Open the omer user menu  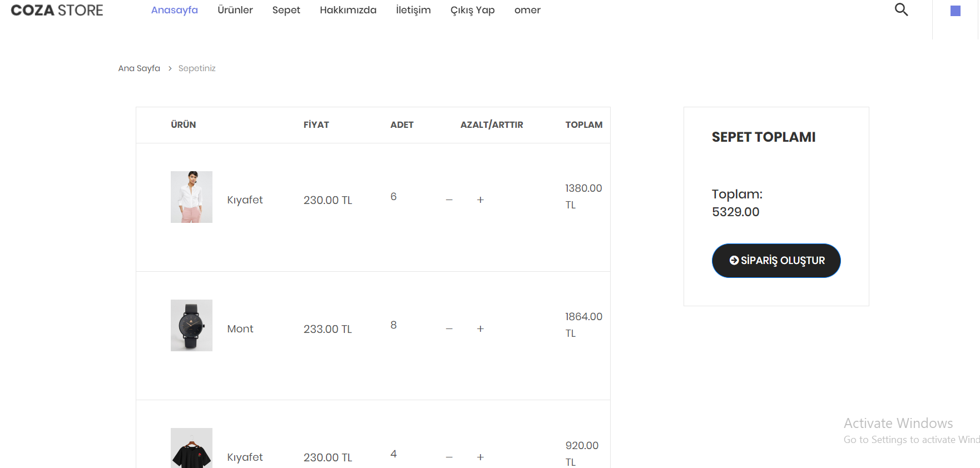[x=527, y=9]
